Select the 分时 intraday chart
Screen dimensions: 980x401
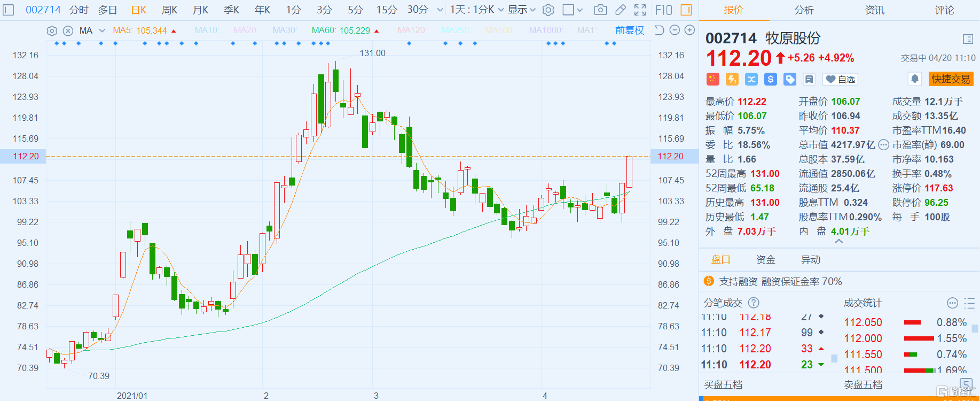[79, 10]
